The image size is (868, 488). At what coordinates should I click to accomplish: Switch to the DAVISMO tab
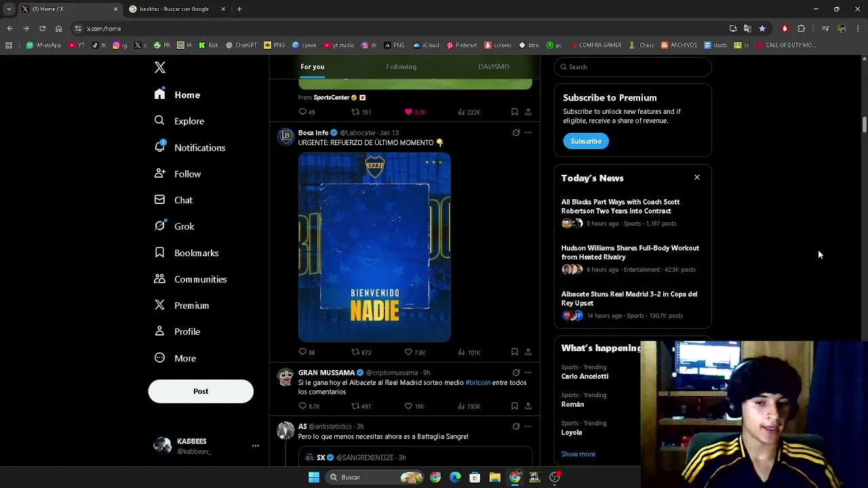tap(494, 66)
